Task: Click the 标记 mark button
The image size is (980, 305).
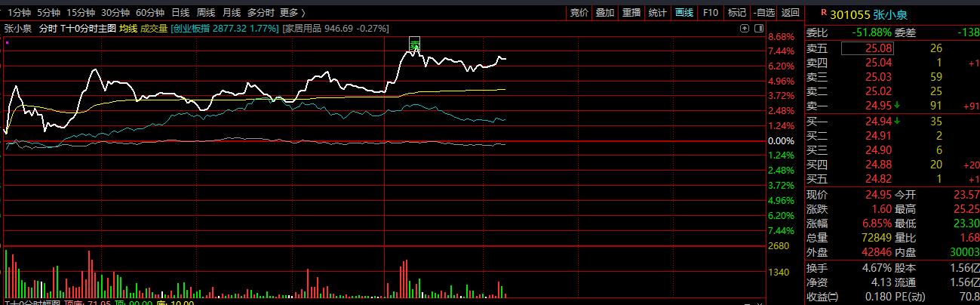Action: 736,13
